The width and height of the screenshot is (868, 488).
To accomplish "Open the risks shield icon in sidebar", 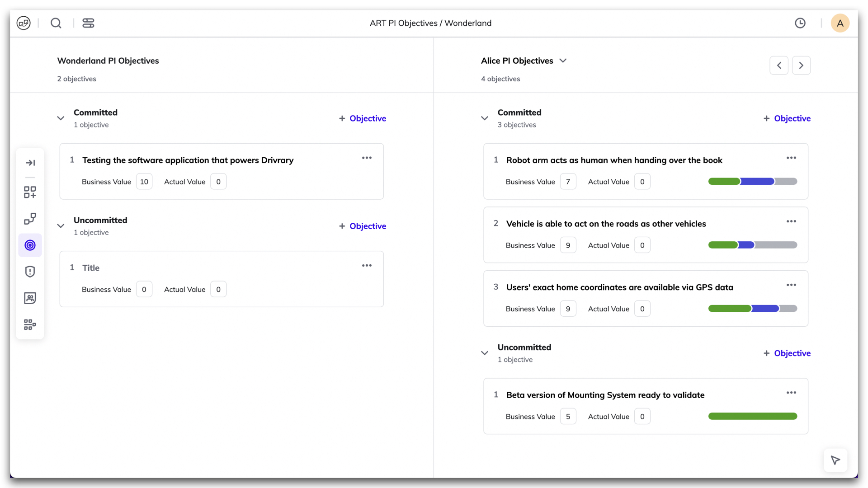I will tap(30, 272).
